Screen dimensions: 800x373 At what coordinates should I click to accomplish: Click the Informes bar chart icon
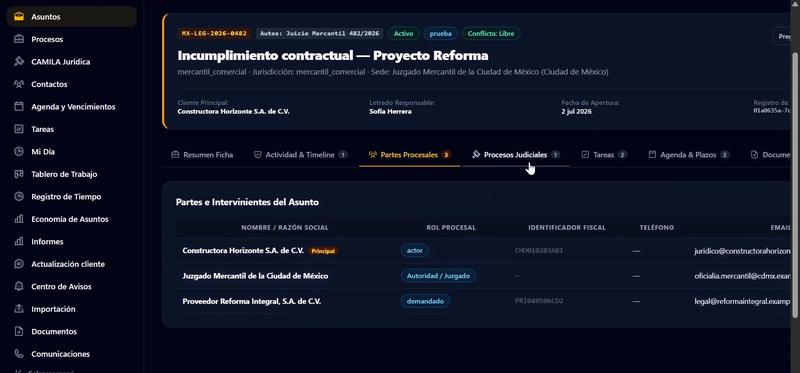coord(19,241)
